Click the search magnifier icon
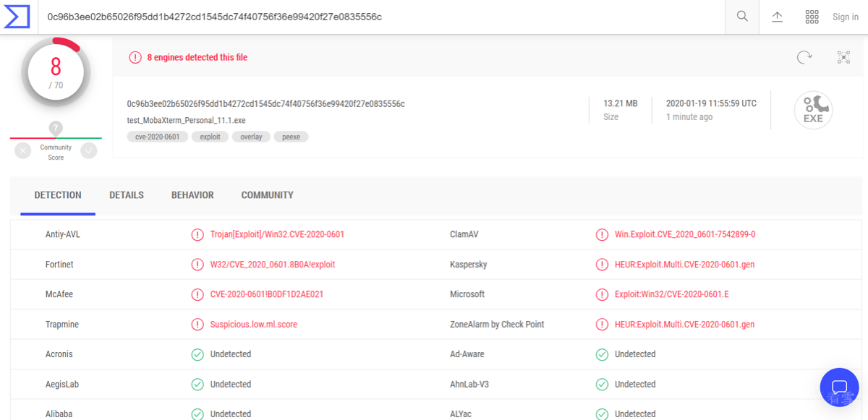The width and height of the screenshot is (868, 420). tap(742, 17)
